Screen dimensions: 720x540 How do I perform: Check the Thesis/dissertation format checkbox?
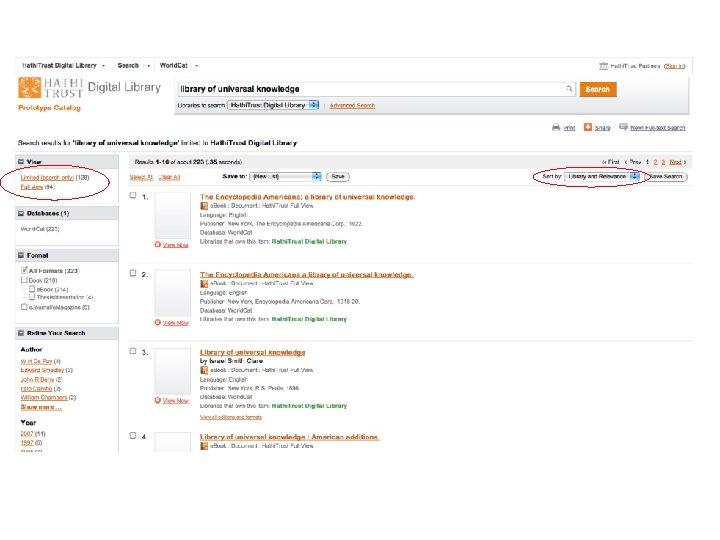pyautogui.click(x=32, y=297)
